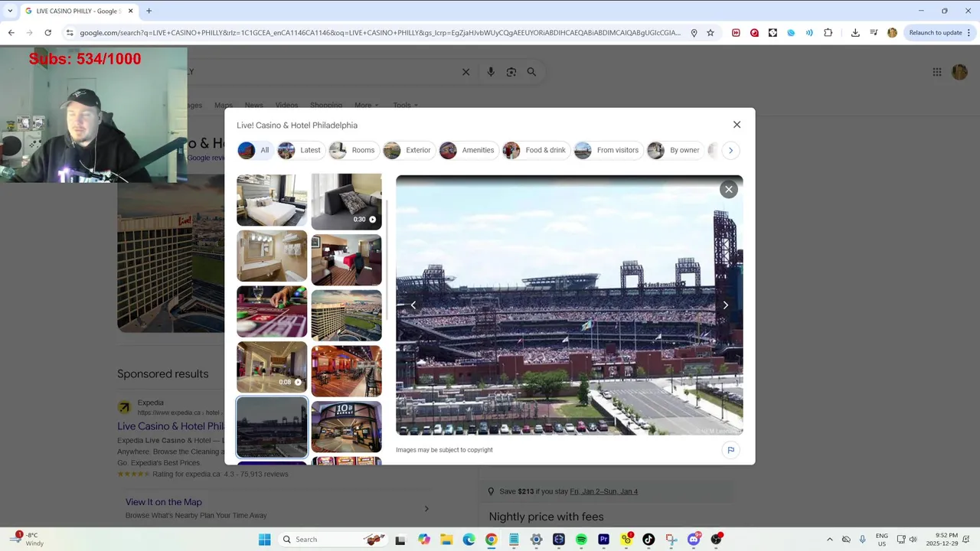The image size is (980, 551).
Task: Select the From visitors photo category
Action: [607, 150]
